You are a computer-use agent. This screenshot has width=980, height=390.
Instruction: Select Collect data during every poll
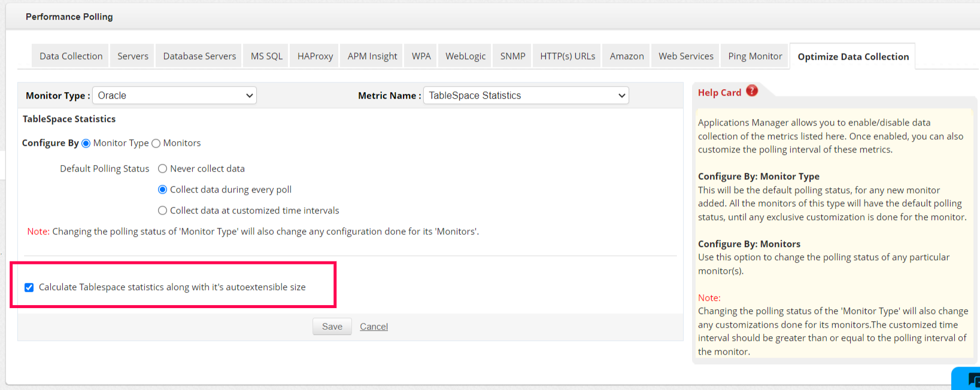point(162,190)
